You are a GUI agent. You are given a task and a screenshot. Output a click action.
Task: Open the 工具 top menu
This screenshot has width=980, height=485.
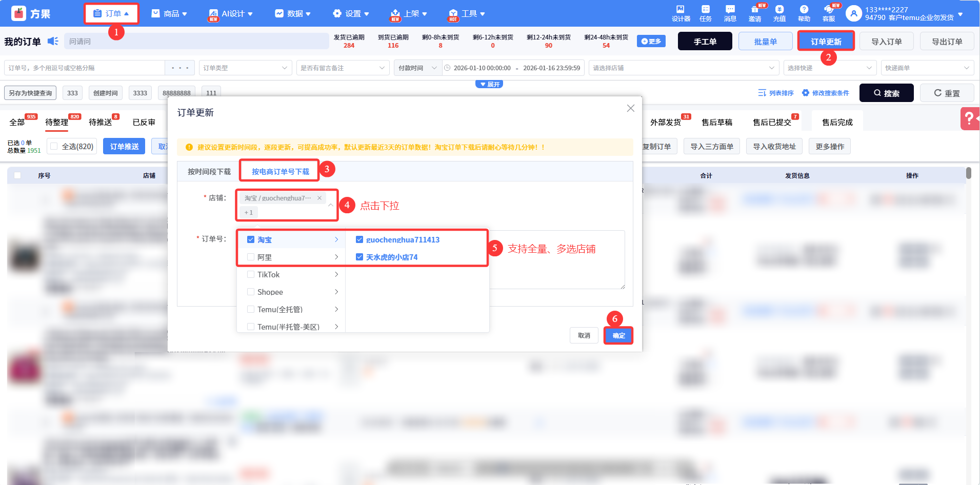tap(467, 13)
